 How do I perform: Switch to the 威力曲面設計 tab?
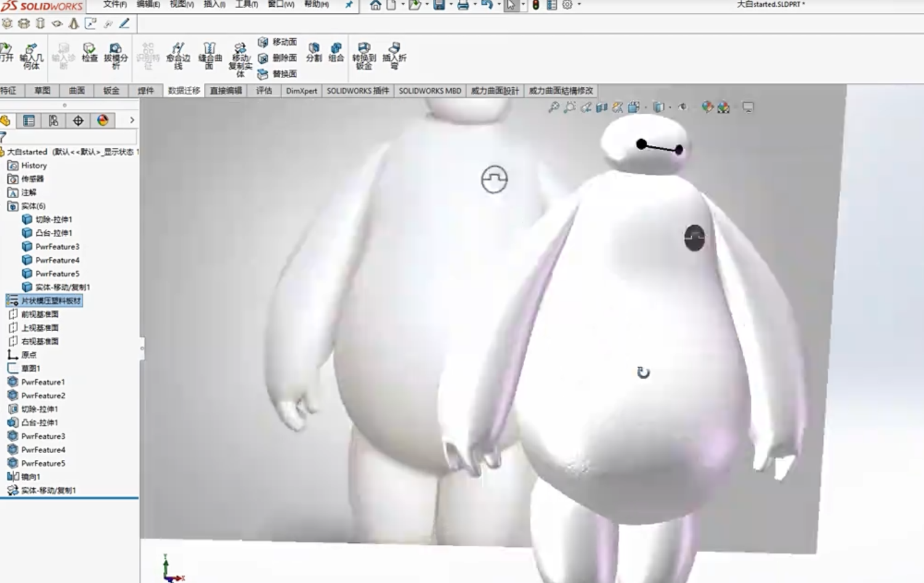click(495, 90)
